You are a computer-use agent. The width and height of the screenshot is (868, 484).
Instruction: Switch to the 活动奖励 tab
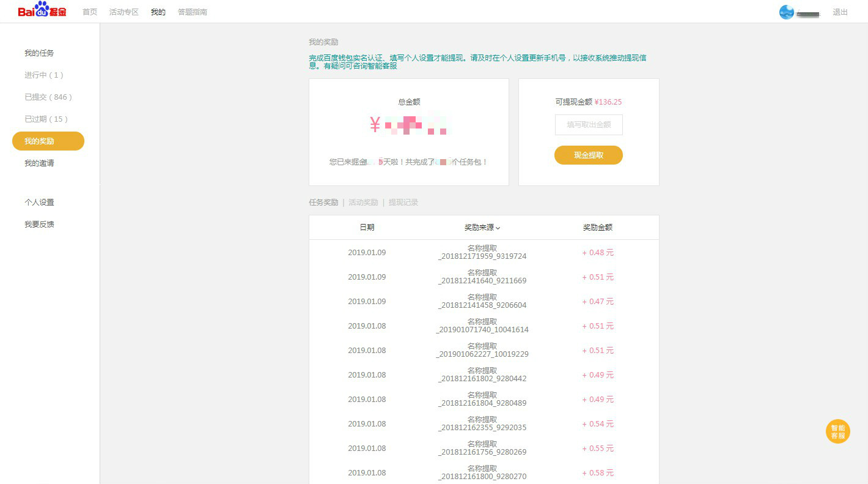pyautogui.click(x=363, y=202)
